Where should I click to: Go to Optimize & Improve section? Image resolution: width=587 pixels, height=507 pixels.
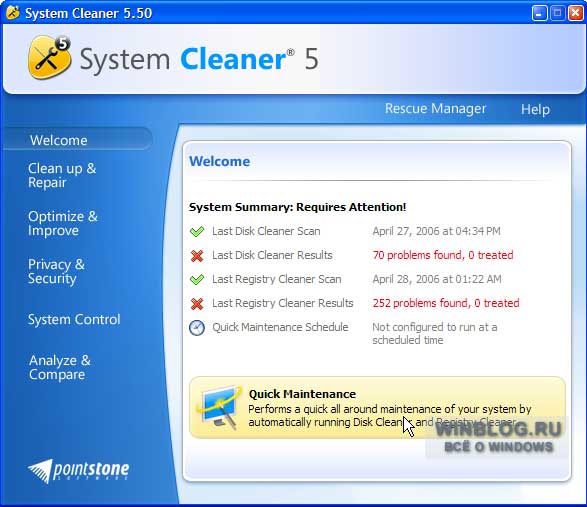63,223
